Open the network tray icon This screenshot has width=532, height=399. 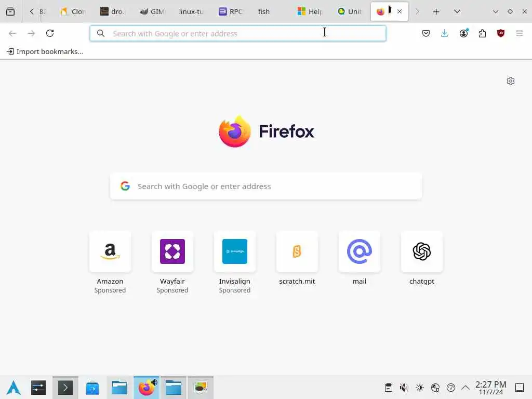coord(435,388)
